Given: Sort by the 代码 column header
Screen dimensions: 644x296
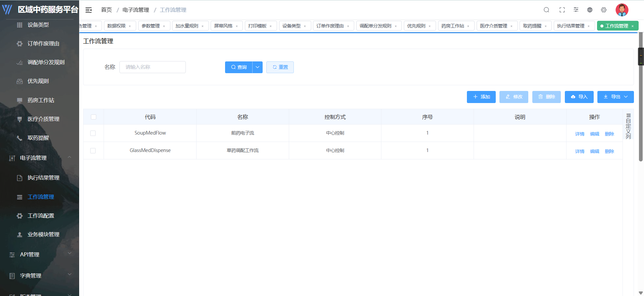Looking at the screenshot, I should coord(150,117).
